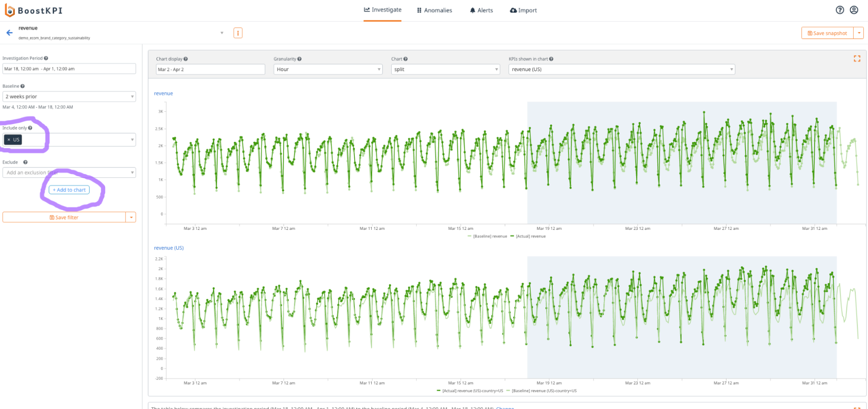The width and height of the screenshot is (868, 409).
Task: Toggle the Actual revenue legend series
Action: pos(528,236)
